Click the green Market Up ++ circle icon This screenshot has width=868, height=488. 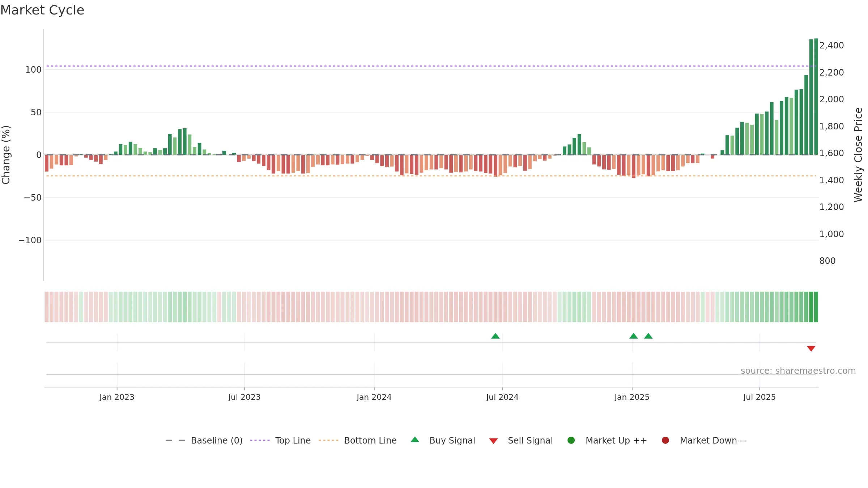pyautogui.click(x=571, y=440)
